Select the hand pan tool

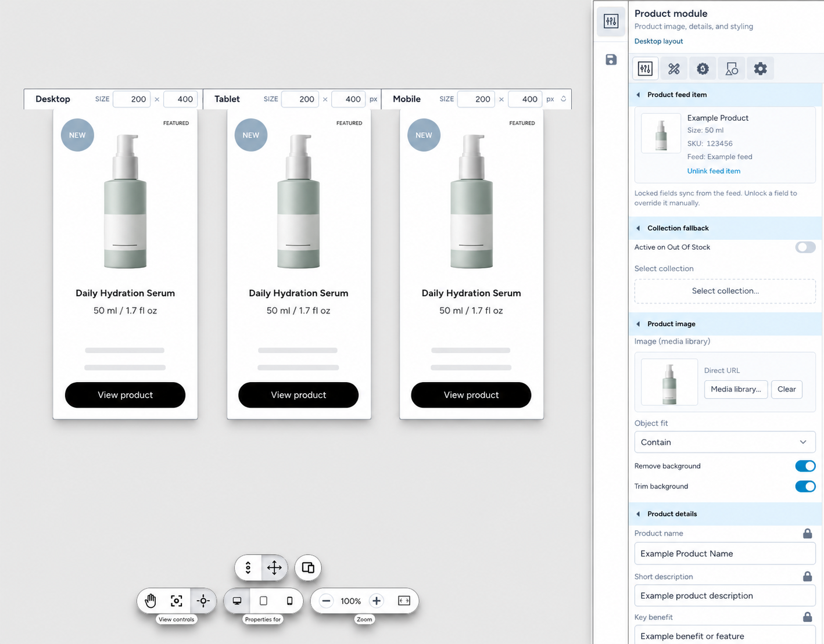(x=151, y=601)
